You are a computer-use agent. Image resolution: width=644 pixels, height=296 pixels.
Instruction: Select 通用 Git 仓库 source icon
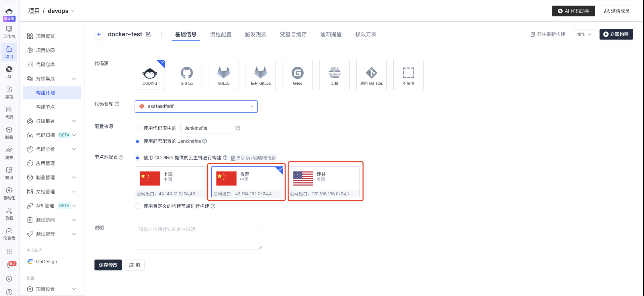tap(371, 75)
